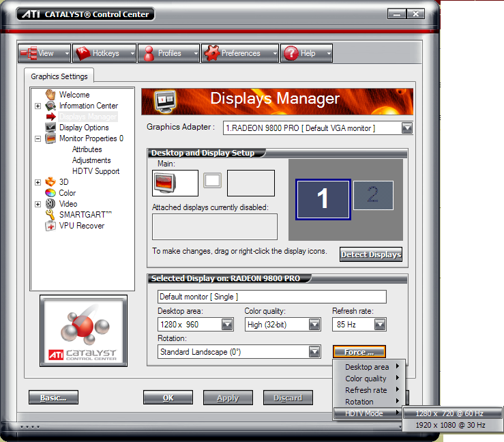Image resolution: width=504 pixels, height=442 pixels.
Task: Select HDTV Support in the tree
Action: [x=95, y=171]
